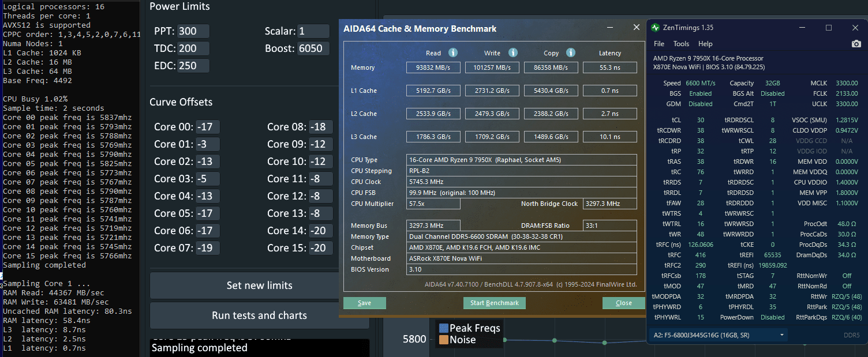This screenshot has width=868, height=357.
Task: Click Start Benchmark in AIDA64
Action: coord(494,303)
